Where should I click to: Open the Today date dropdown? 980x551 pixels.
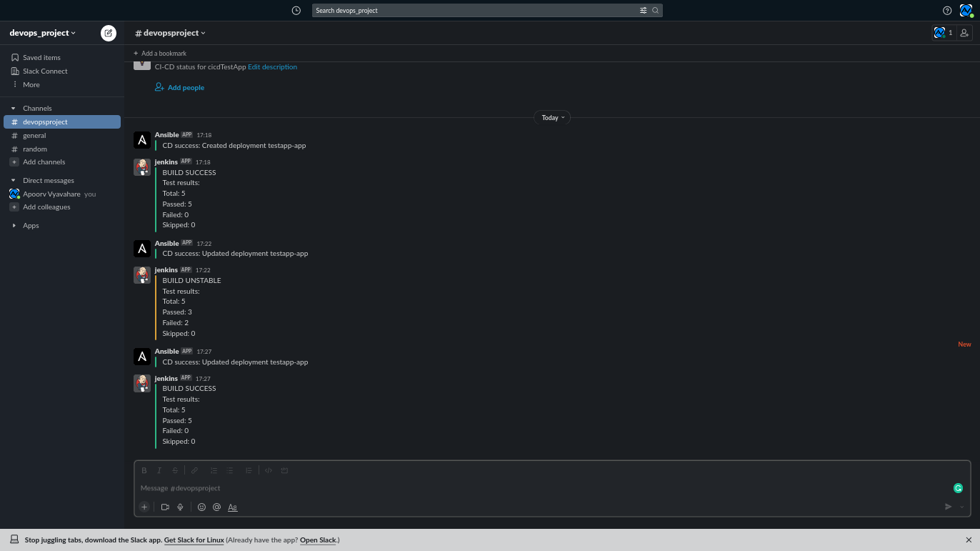[x=552, y=117]
